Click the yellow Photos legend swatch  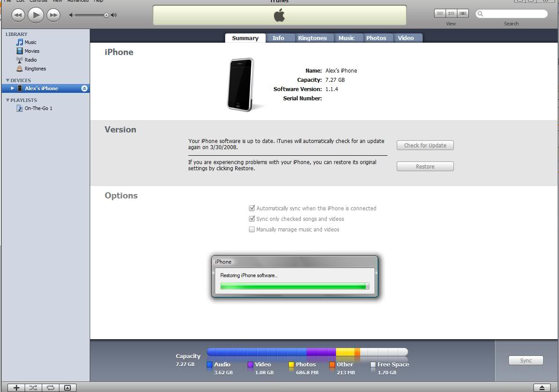coord(291,365)
